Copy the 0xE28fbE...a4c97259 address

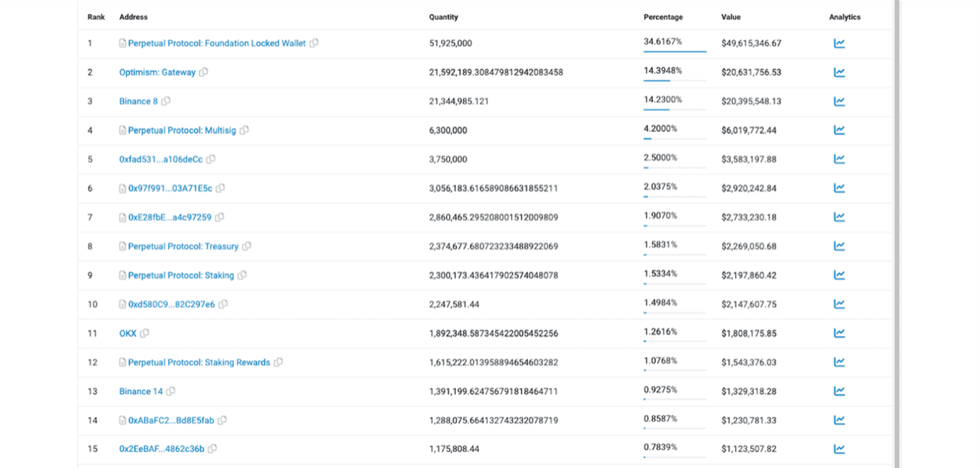pos(219,217)
